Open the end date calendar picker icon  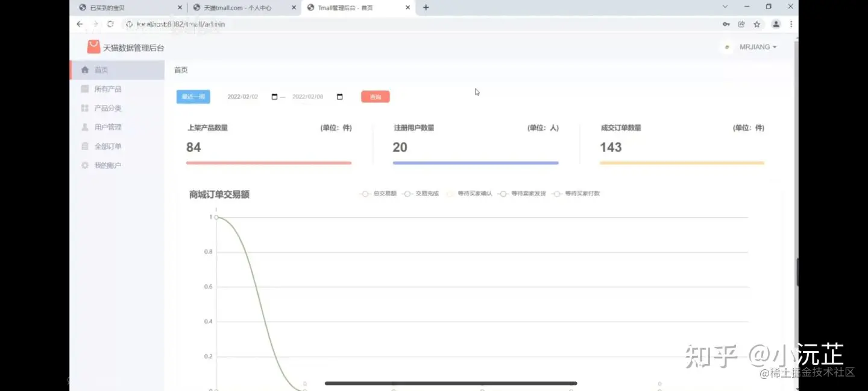pos(340,97)
